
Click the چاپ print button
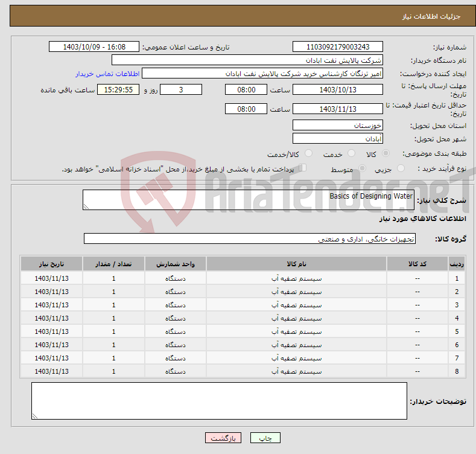pyautogui.click(x=265, y=438)
